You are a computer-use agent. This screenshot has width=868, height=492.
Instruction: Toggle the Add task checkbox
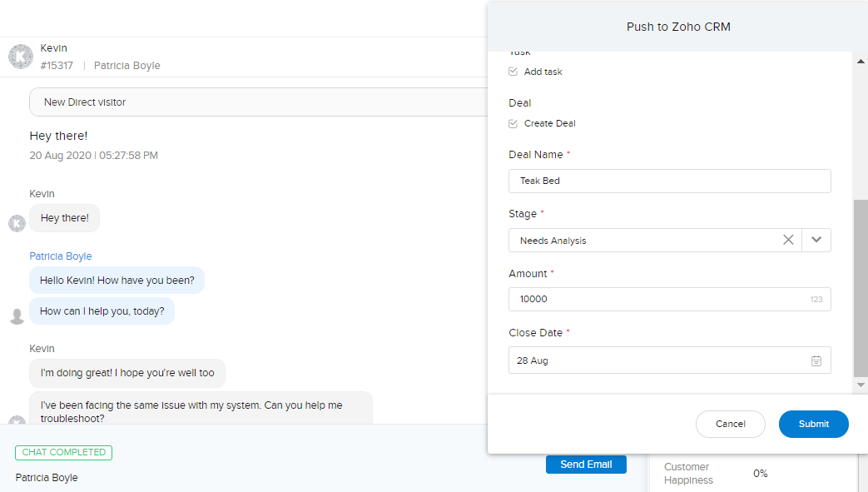point(513,72)
